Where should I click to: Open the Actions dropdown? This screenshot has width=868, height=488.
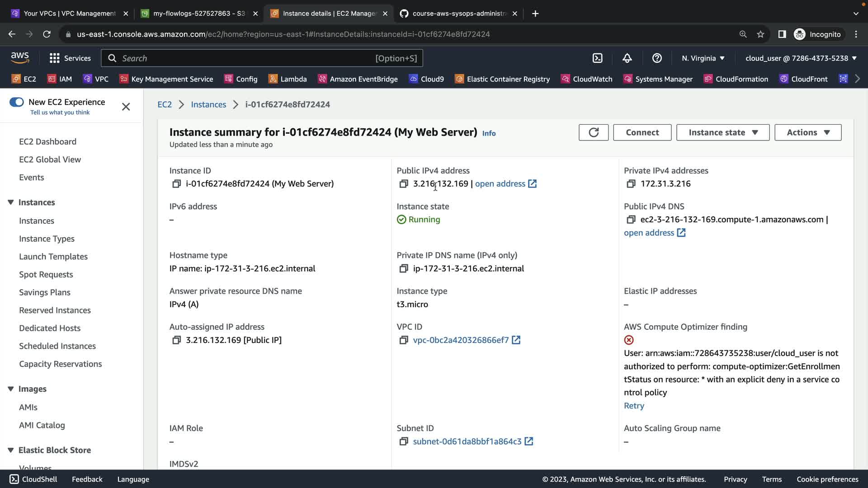click(x=807, y=132)
